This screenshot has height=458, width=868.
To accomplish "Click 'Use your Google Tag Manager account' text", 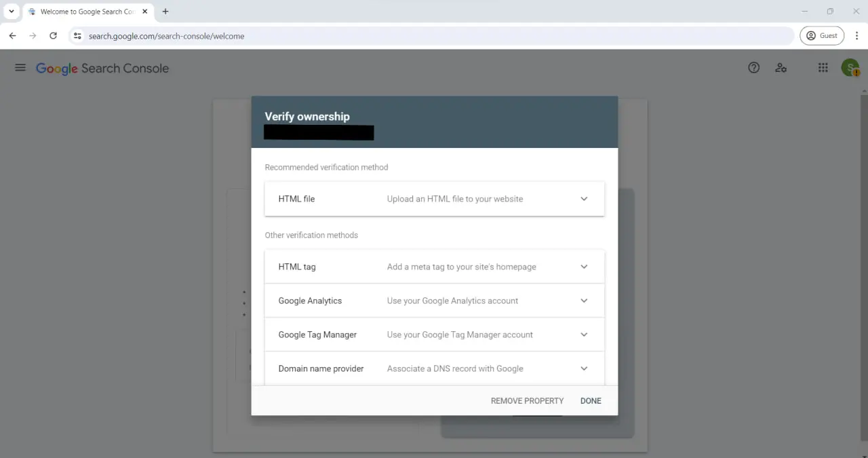I will tap(460, 335).
